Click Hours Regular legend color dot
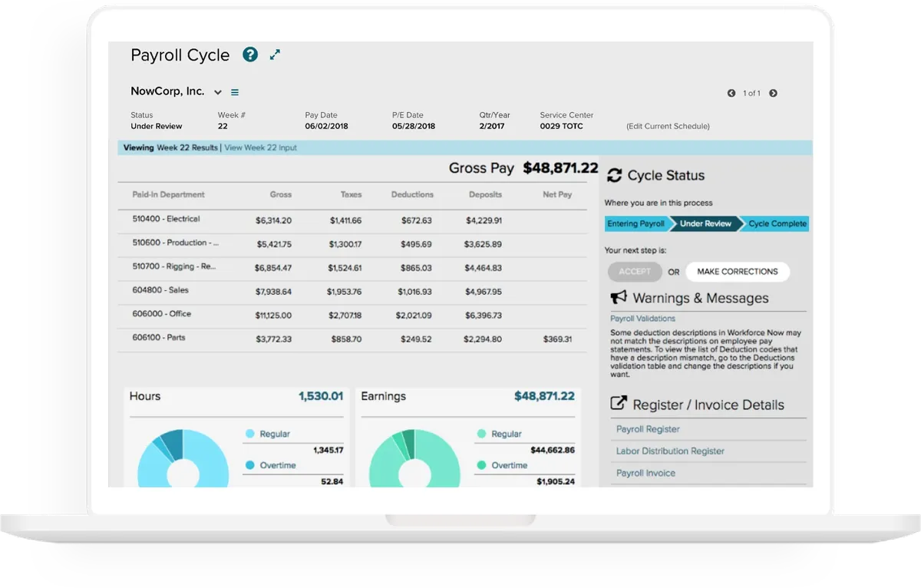 (x=249, y=434)
